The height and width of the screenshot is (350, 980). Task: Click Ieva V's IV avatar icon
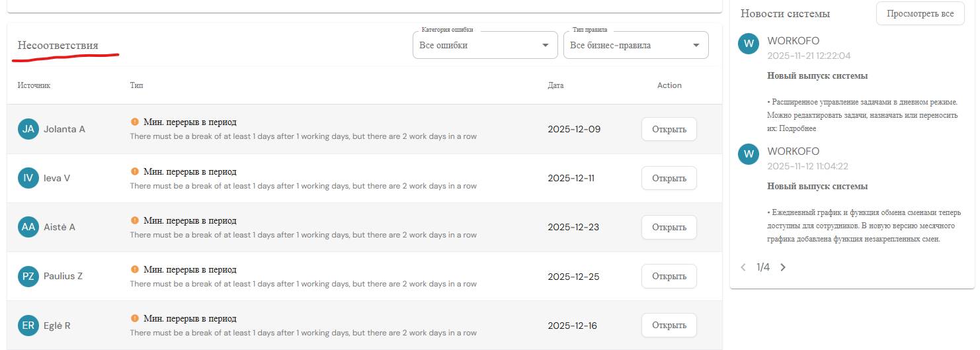(x=28, y=178)
